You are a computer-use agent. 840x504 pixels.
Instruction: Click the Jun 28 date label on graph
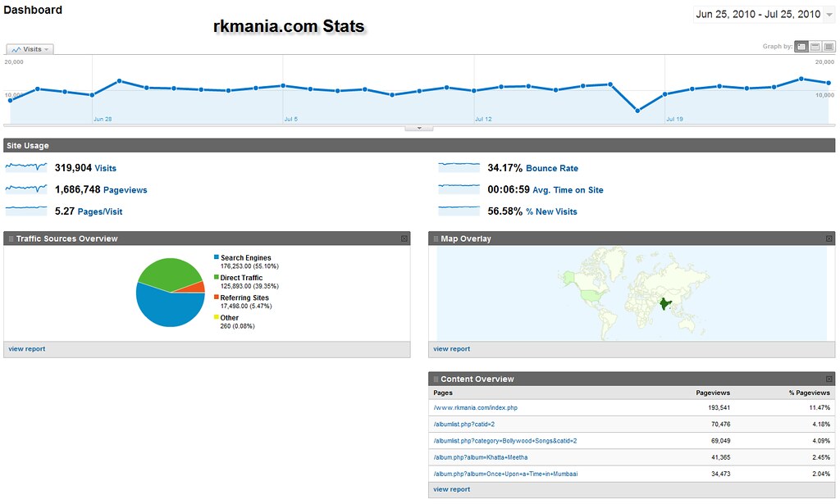click(x=103, y=120)
